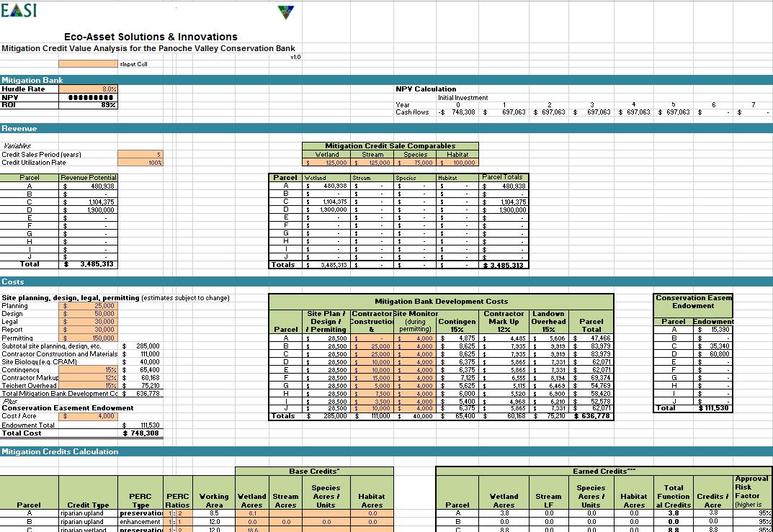This screenshot has width=773, height=532.
Task: Select the Species comparable price of 75,000
Action: point(416,163)
